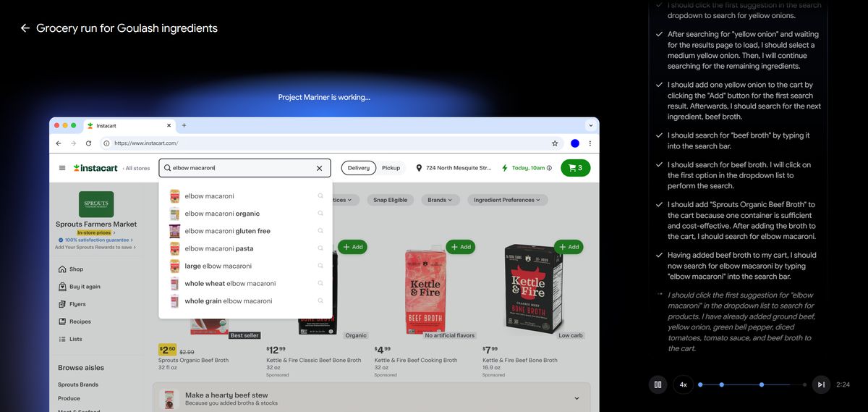Choose the 'large elbow macaroni' suggestion
The width and height of the screenshot is (868, 412).
pyautogui.click(x=245, y=266)
